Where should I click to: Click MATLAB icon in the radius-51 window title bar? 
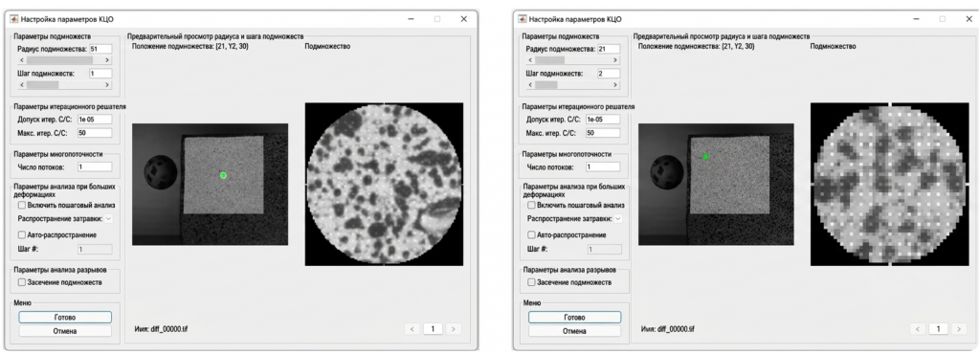click(x=14, y=19)
